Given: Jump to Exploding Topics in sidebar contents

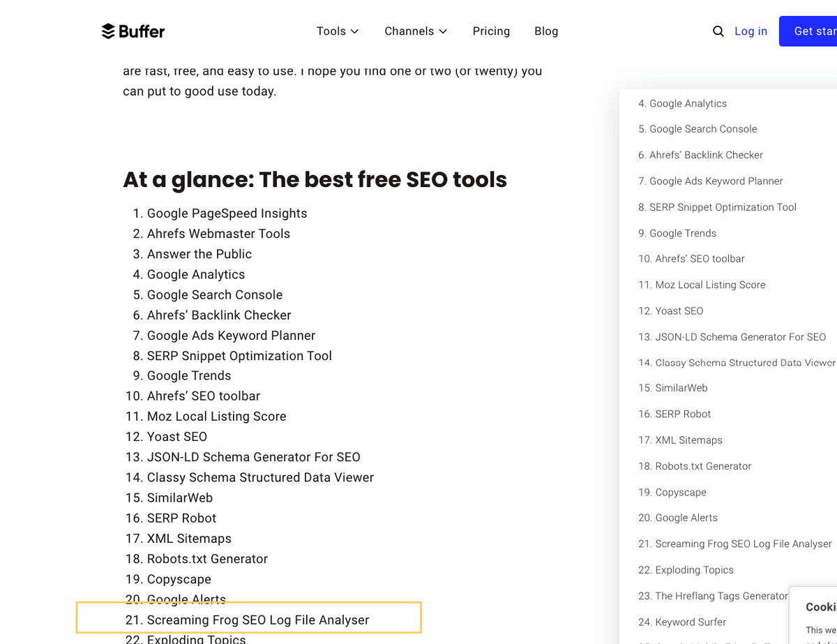Looking at the screenshot, I should [686, 570].
